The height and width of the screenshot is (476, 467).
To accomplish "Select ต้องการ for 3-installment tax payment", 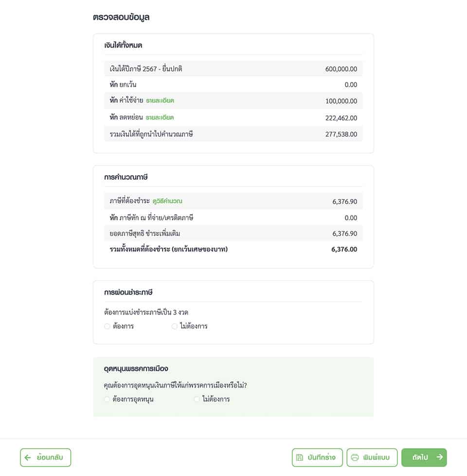I will (107, 327).
